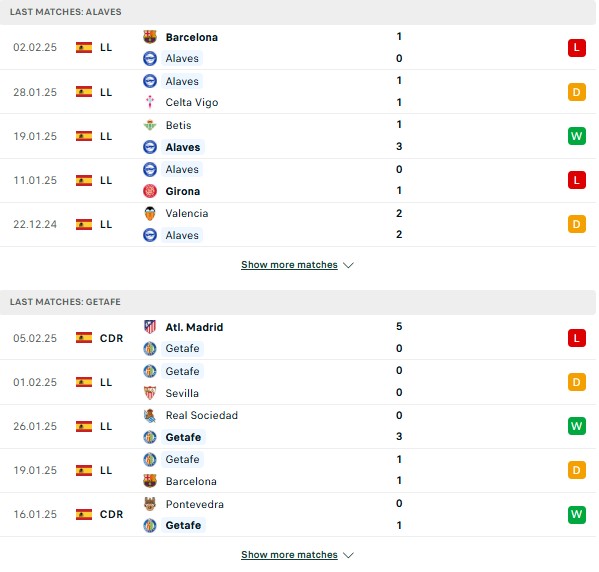
Task: Click the Celta Vigo club logo
Action: [x=150, y=102]
